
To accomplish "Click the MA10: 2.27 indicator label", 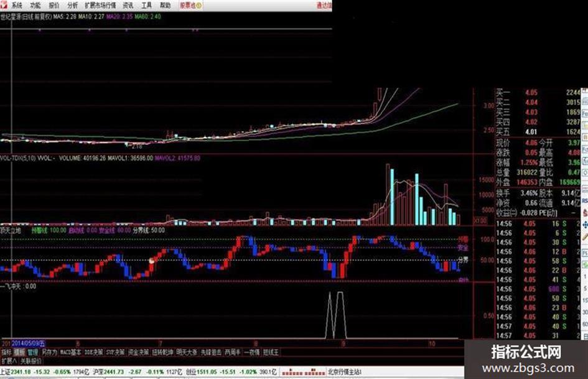I will point(91,17).
